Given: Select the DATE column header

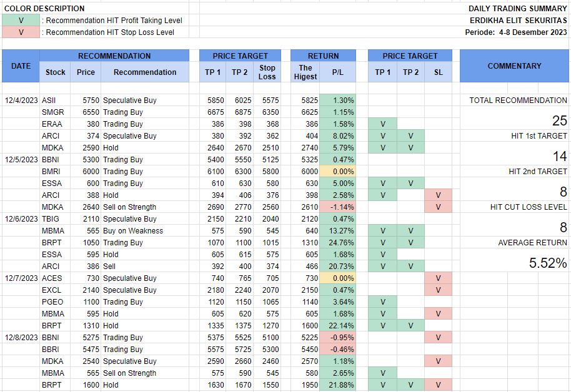Looking at the screenshot, I should pyautogui.click(x=21, y=66).
